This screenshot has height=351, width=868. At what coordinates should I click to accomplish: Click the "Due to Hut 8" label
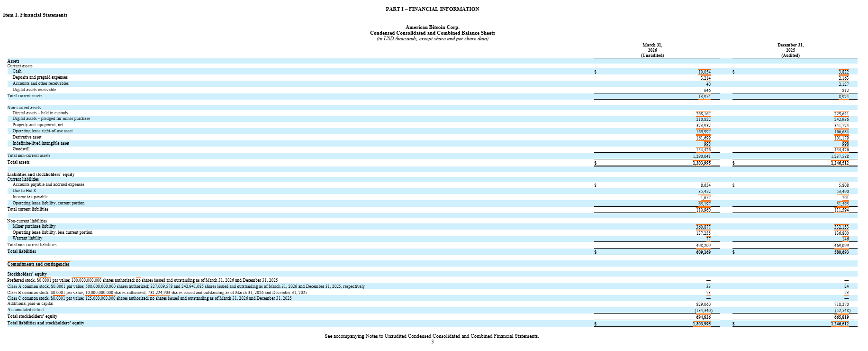coord(24,191)
